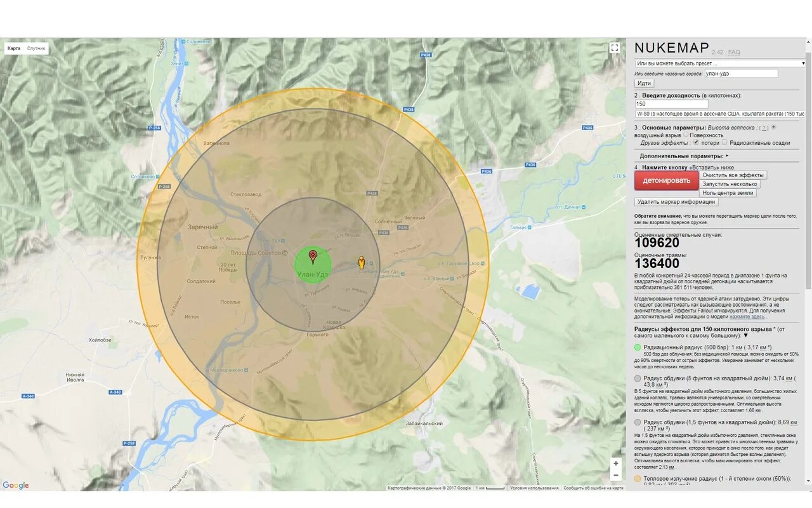Viewport: 812px width, 508px height.
Task: Click the Площадь Советов place icon
Action: (284, 254)
